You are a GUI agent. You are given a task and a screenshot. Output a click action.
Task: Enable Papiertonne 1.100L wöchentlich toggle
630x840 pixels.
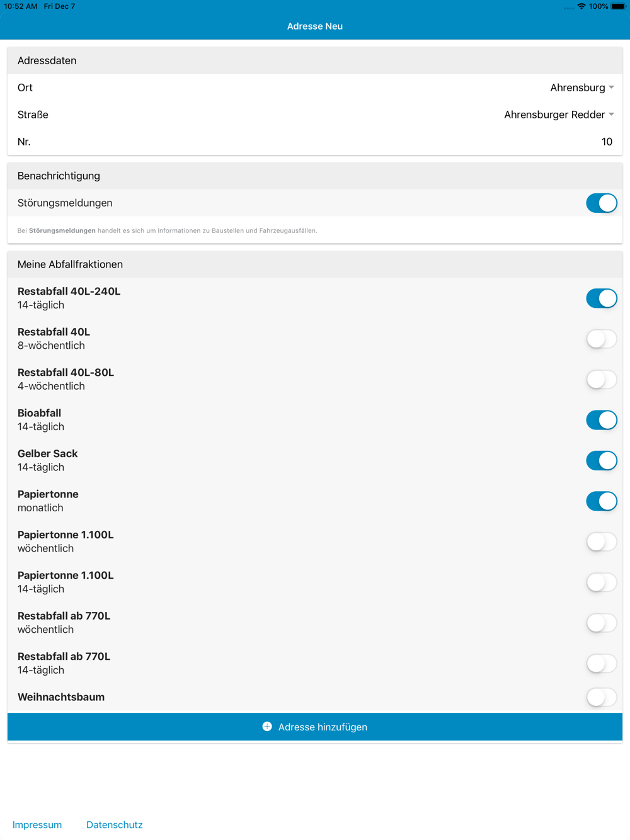click(602, 542)
